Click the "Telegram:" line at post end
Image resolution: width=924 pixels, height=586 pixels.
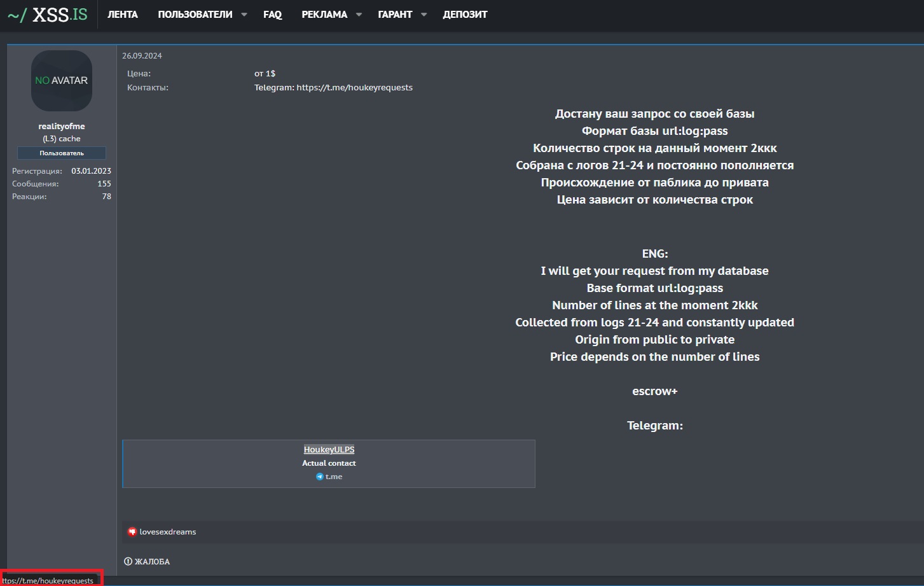point(655,426)
